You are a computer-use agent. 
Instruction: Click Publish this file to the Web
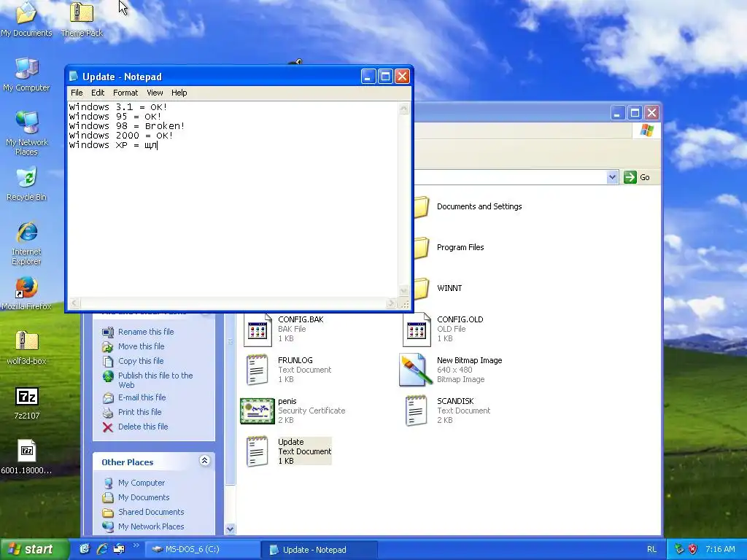(x=155, y=380)
